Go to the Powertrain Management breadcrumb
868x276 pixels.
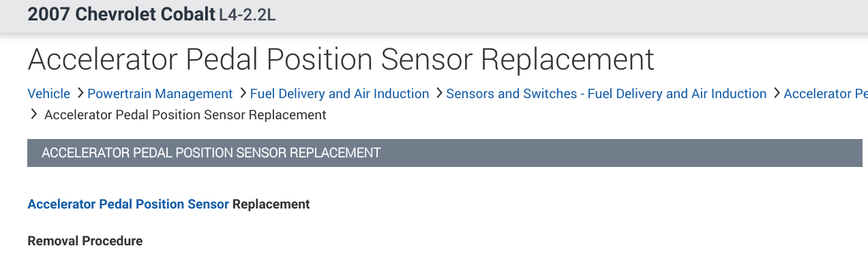point(160,94)
